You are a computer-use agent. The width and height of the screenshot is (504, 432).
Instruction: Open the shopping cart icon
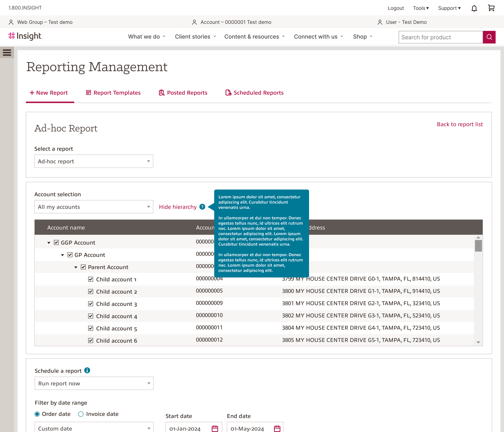pos(491,8)
